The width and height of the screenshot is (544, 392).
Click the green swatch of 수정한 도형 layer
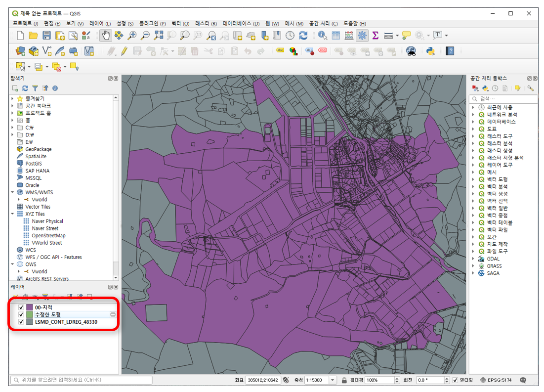[x=30, y=314]
